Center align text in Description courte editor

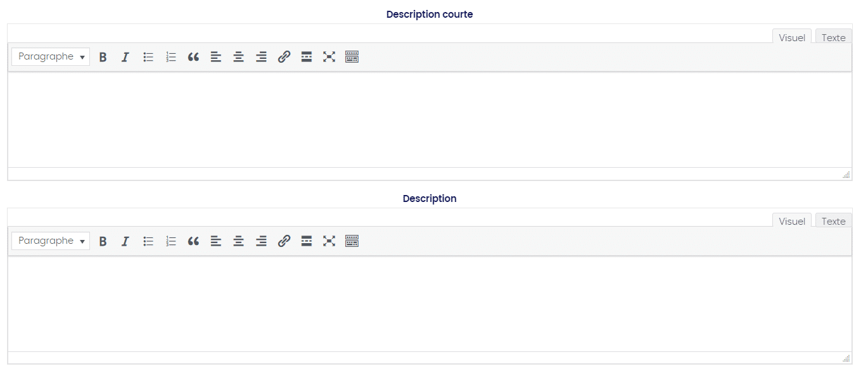point(238,57)
